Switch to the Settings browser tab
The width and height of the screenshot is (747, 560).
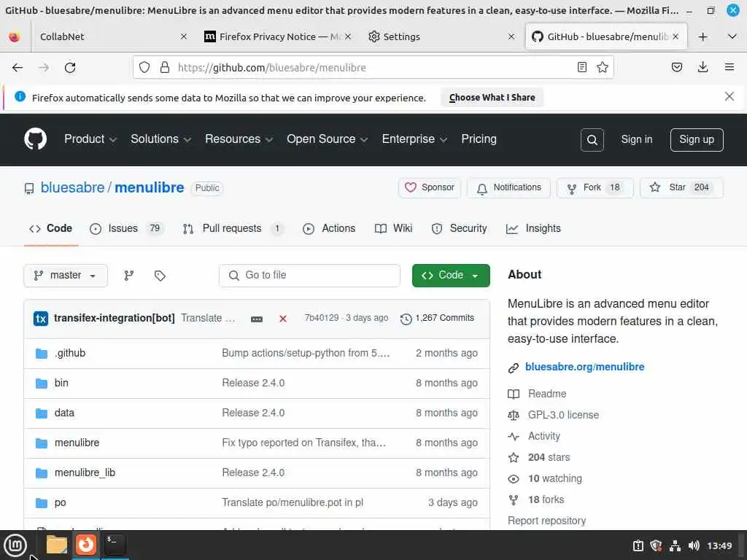pos(441,36)
